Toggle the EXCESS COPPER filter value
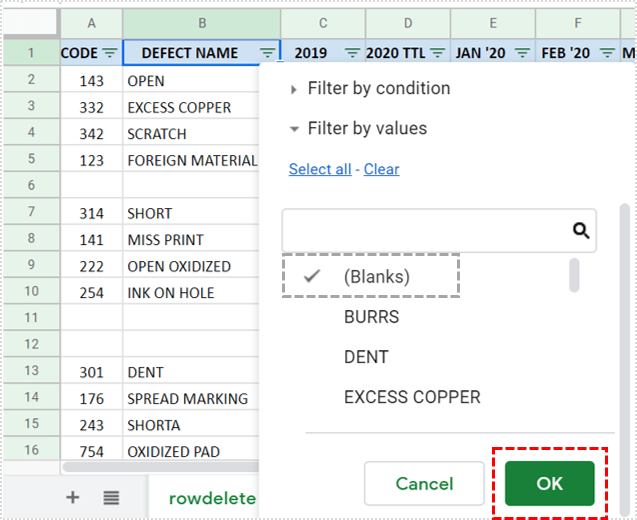Viewport: 637px width, 520px height. (x=411, y=397)
